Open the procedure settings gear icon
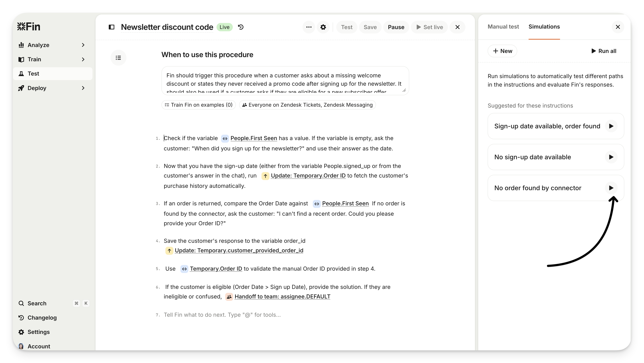Image resolution: width=644 pixels, height=363 pixels. 323,27
